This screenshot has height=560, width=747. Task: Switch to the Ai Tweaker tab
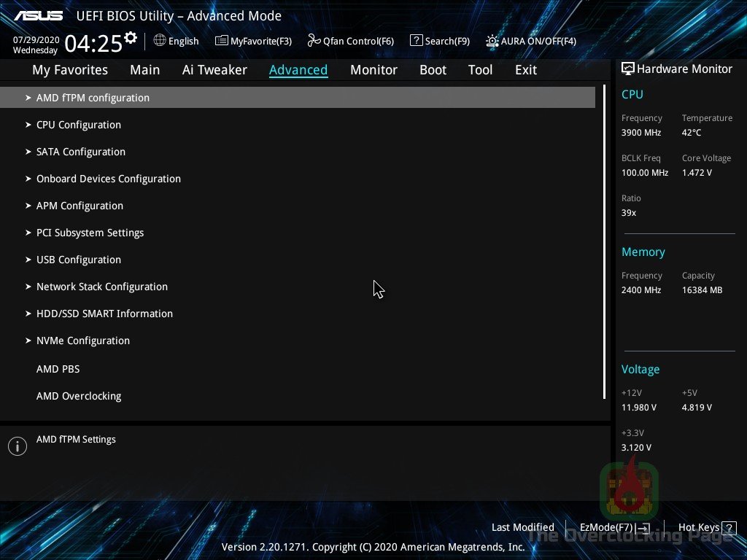point(214,69)
